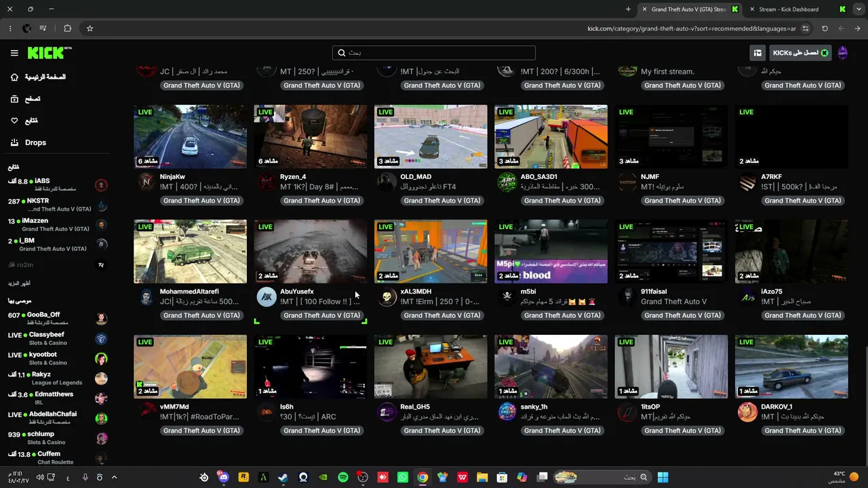868x488 pixels.
Task: Click GTA category tag under 1itsOP
Action: coord(682,431)
